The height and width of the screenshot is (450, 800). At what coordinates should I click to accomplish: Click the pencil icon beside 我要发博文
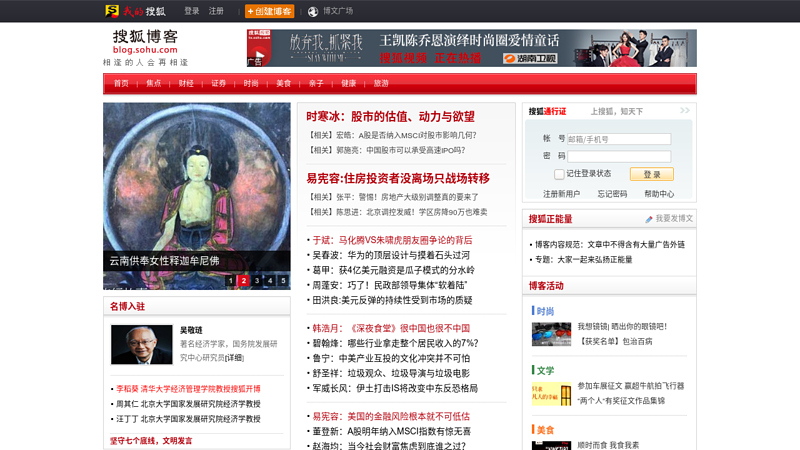coord(649,219)
